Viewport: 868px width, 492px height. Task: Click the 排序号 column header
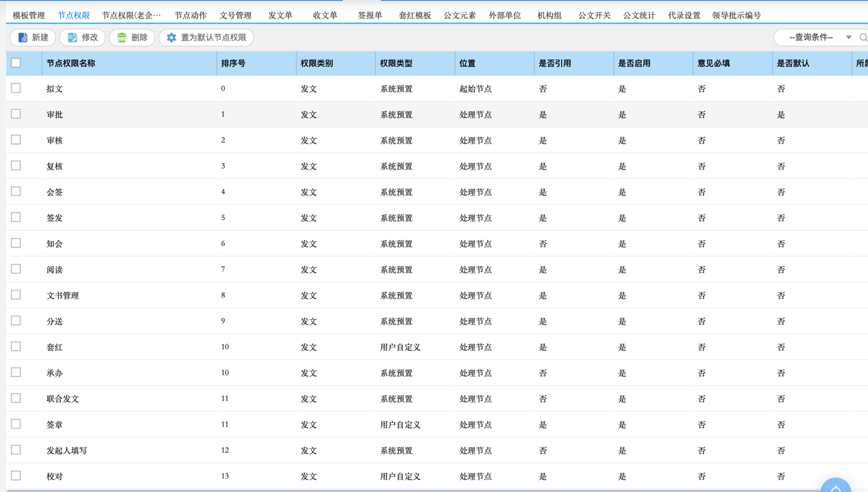pos(234,63)
